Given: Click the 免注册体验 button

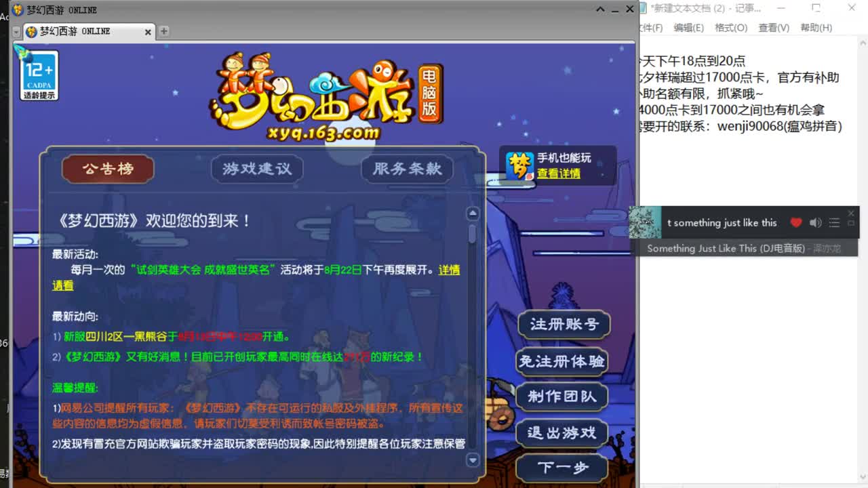Looking at the screenshot, I should (561, 361).
